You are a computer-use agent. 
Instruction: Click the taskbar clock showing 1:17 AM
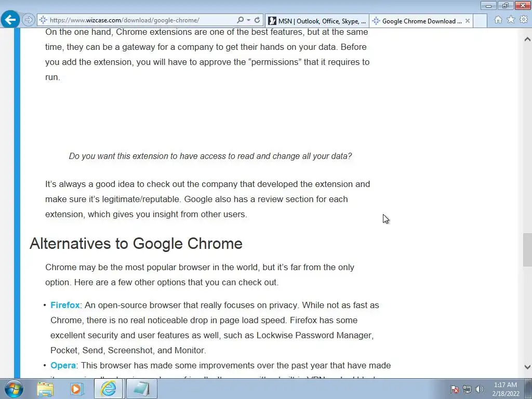point(506,389)
